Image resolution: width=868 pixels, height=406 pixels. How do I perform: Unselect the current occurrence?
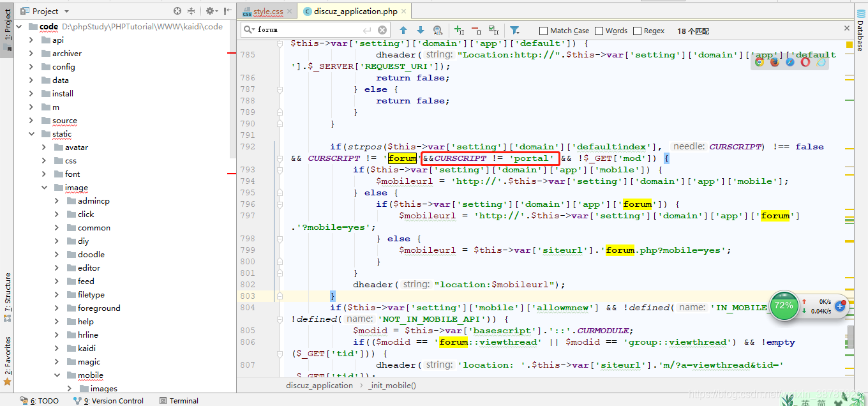(x=476, y=30)
